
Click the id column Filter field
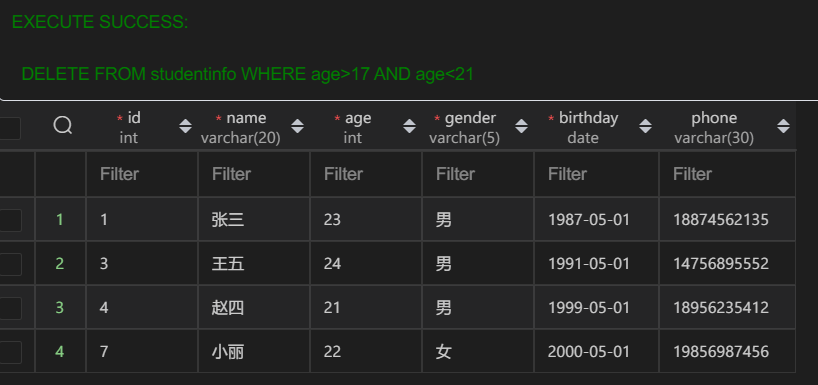coord(142,174)
